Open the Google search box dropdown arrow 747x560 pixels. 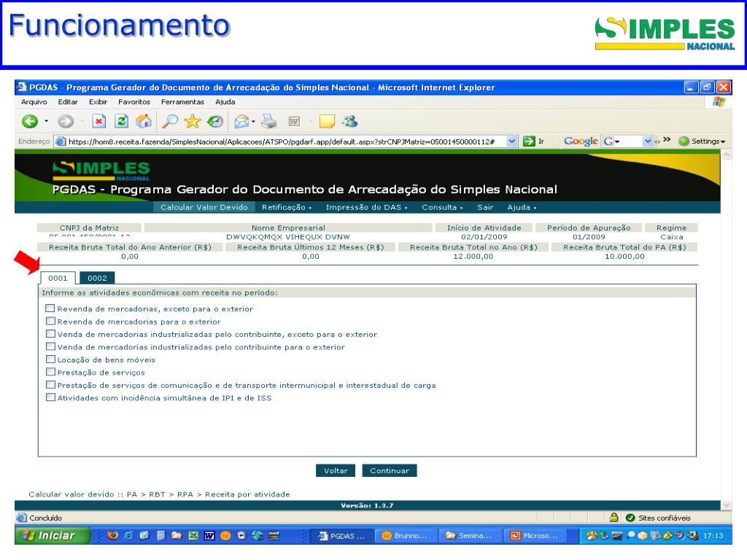tap(648, 141)
